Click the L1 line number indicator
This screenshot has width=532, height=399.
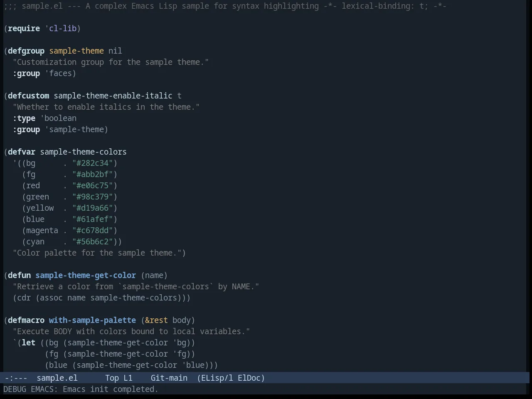click(x=128, y=378)
